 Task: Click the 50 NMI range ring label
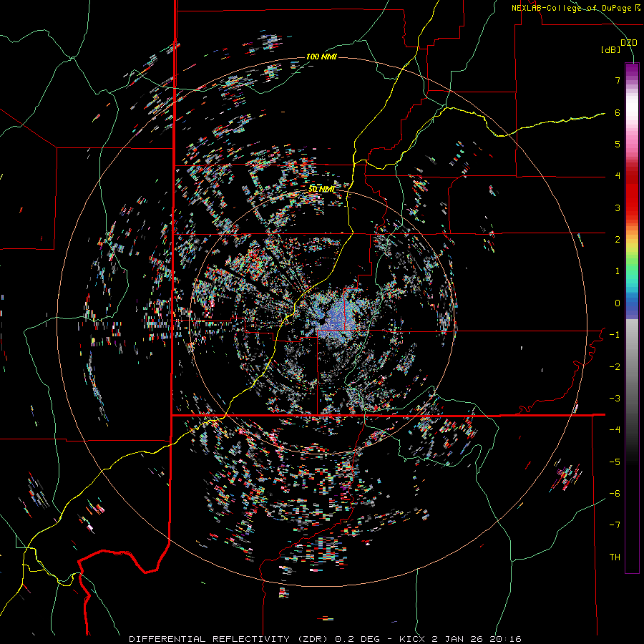[x=321, y=189]
